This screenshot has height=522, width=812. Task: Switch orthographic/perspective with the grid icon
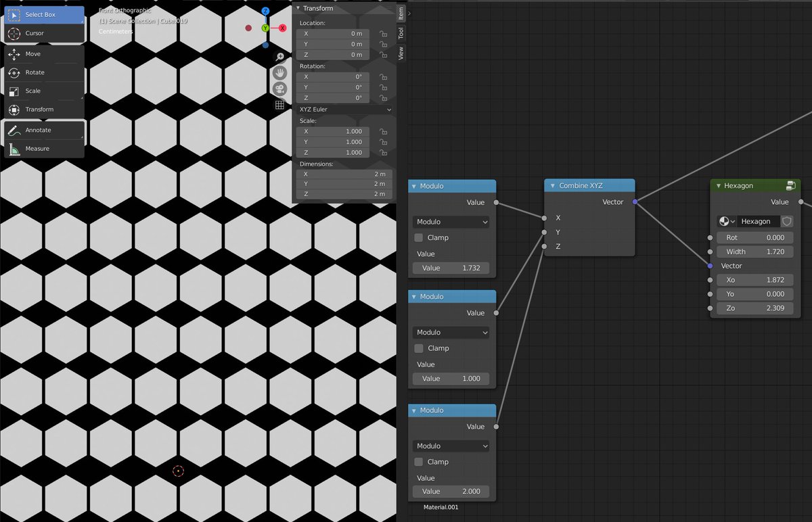[x=279, y=105]
